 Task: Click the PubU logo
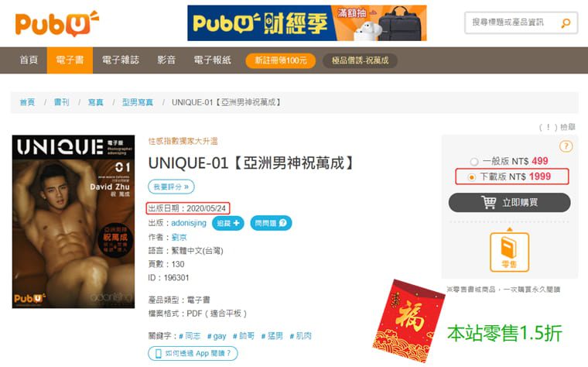coord(57,24)
